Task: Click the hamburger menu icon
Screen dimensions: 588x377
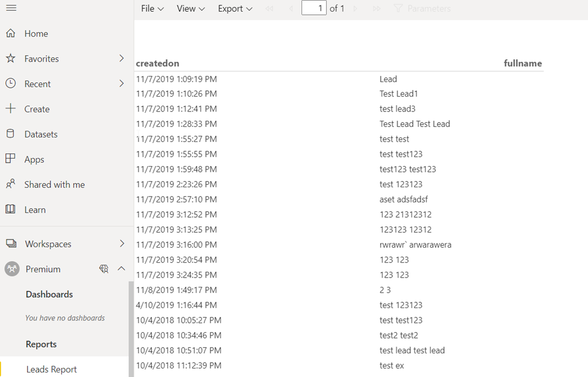Action: tap(11, 8)
